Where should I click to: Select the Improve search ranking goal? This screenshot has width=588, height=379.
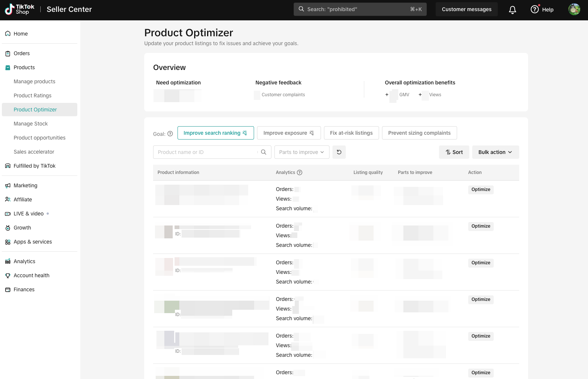pyautogui.click(x=215, y=133)
